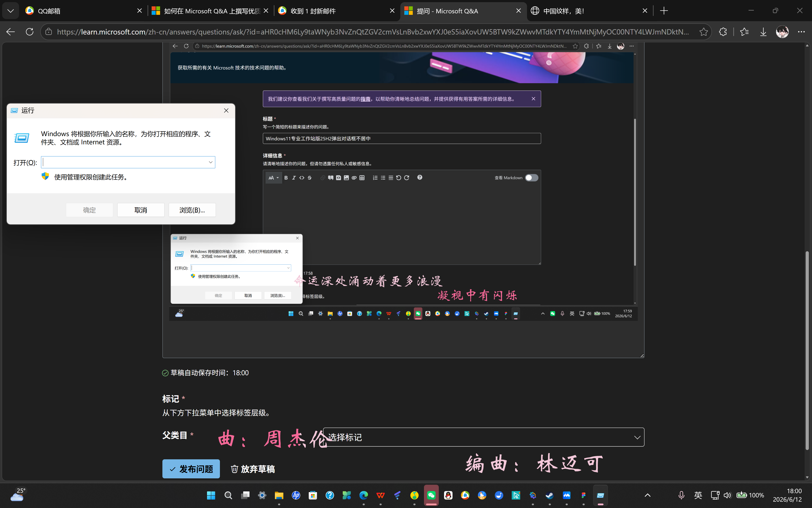
Task: Open the browser settings and more menu
Action: pyautogui.click(x=801, y=32)
